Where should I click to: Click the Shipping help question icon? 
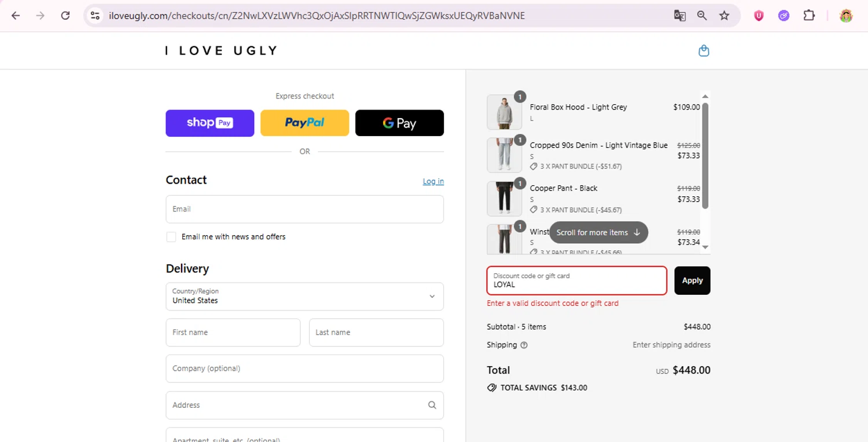click(524, 345)
